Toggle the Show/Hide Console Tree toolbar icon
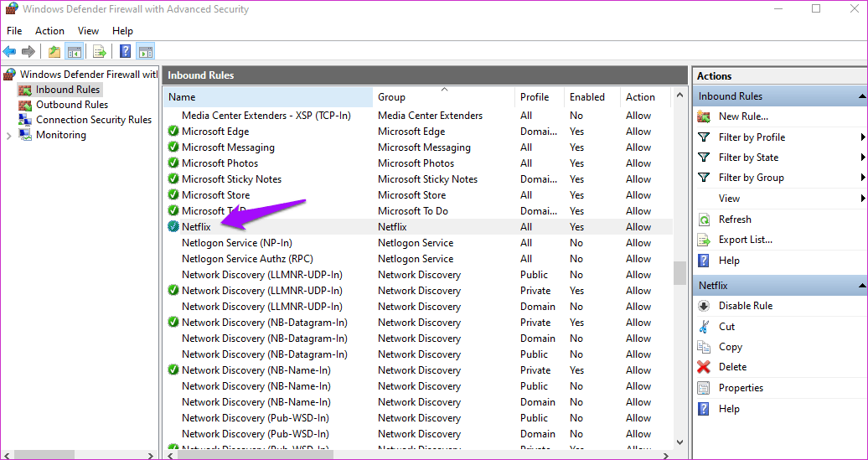This screenshot has height=460, width=868. coord(75,52)
